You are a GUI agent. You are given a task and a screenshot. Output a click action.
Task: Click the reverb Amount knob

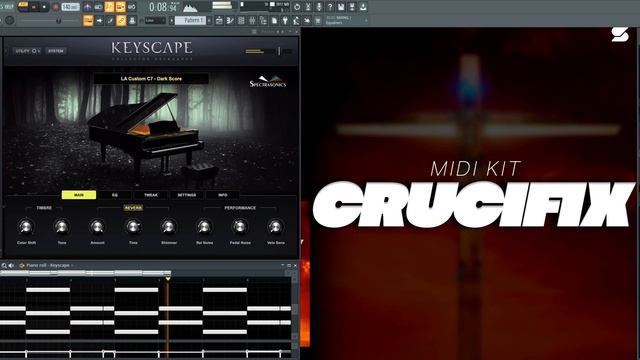[97, 227]
